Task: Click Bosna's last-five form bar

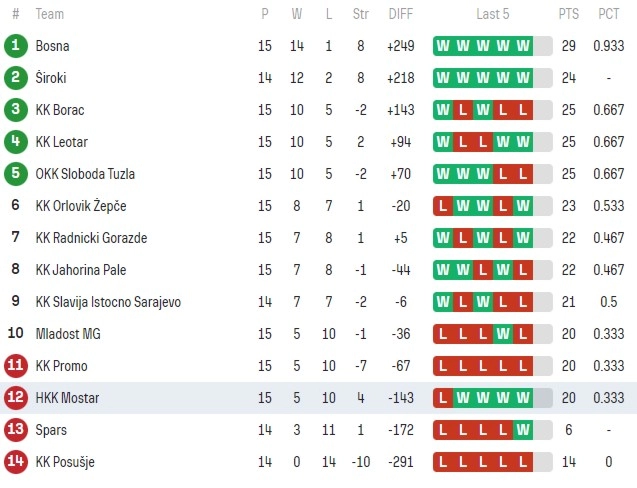Action: click(493, 46)
